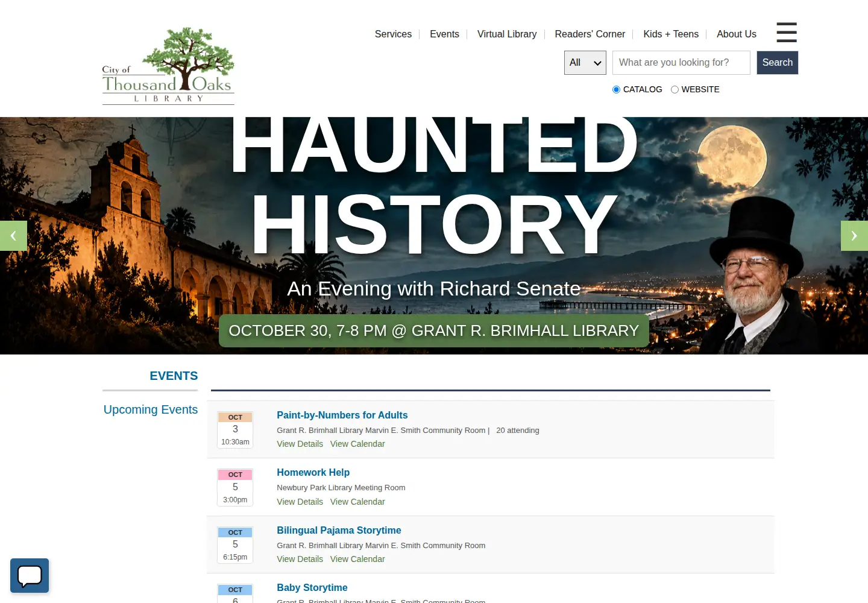The width and height of the screenshot is (868, 603).
Task: Open the Oct 5 6:15pm date badge
Action: (x=235, y=545)
